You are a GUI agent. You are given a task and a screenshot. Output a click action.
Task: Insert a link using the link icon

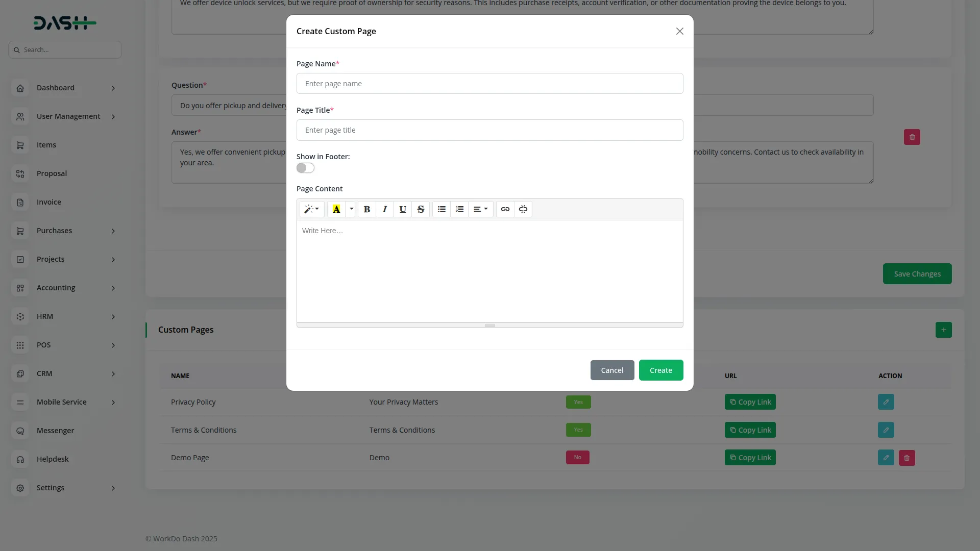(x=505, y=209)
